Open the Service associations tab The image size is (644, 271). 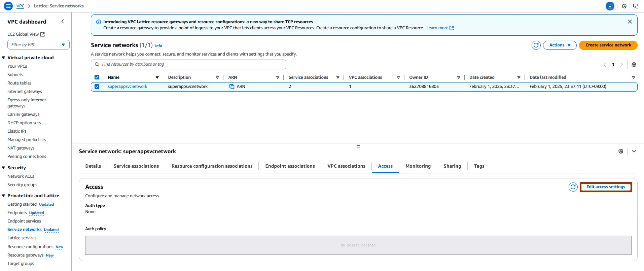coord(136,166)
